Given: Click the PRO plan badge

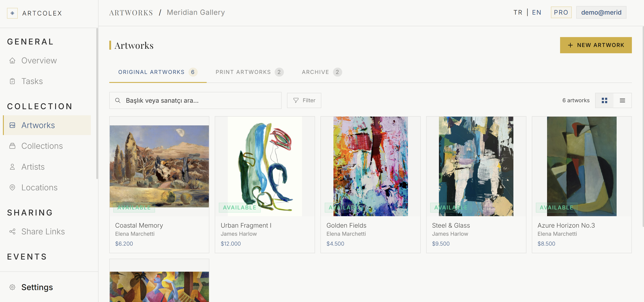Looking at the screenshot, I should point(561,13).
